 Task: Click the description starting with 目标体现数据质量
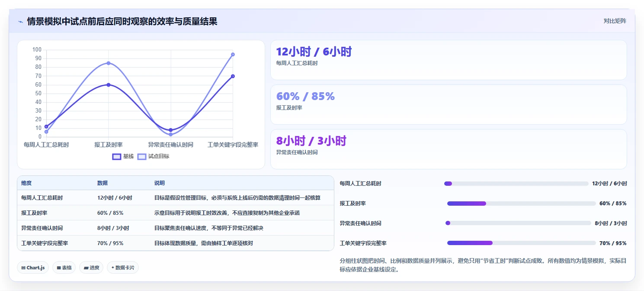tap(204, 243)
